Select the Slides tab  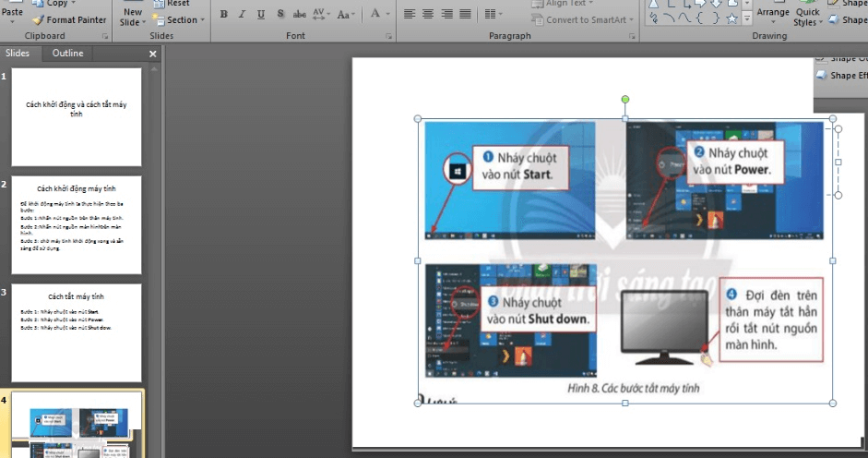[18, 54]
